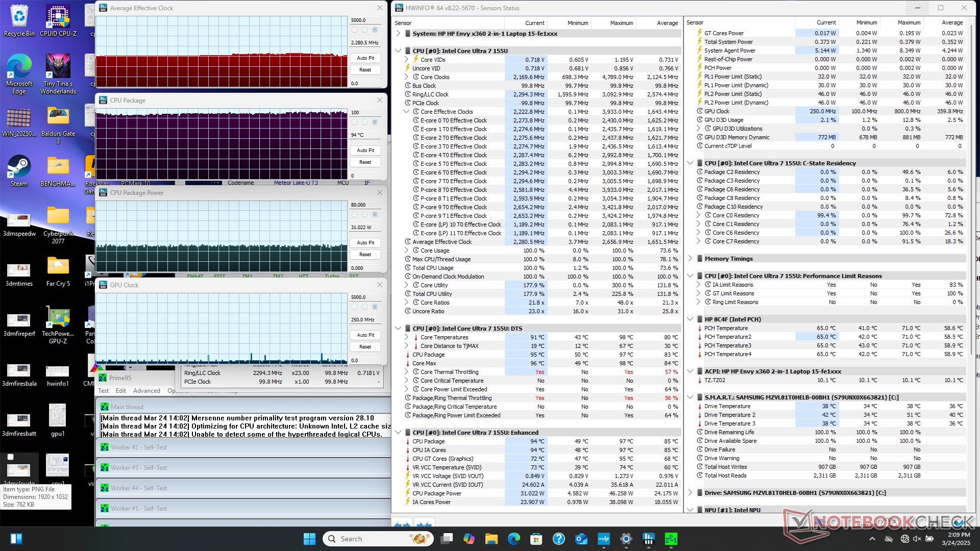This screenshot has height=551, width=980.
Task: Toggle the dark blue box in CPU Package graph
Action: [375, 122]
